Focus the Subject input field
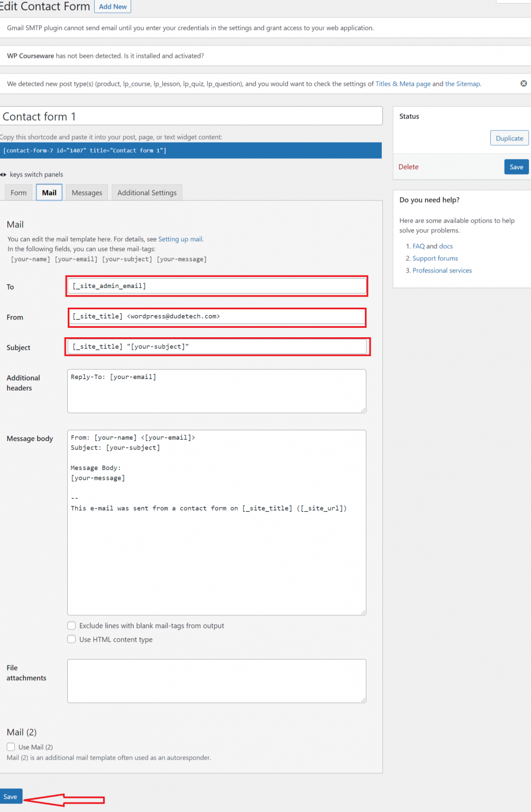The height and width of the screenshot is (812, 531). pyautogui.click(x=217, y=347)
